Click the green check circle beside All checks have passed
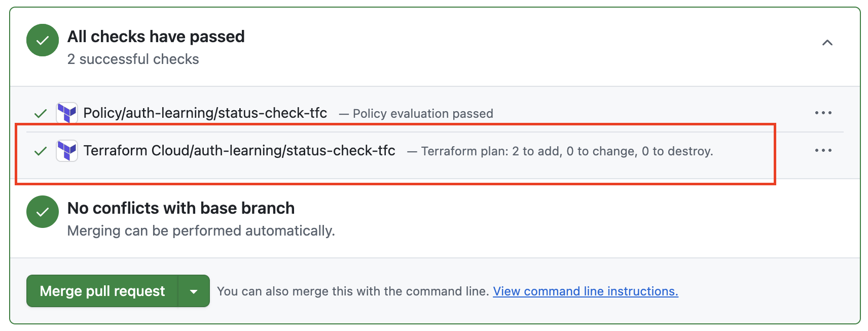This screenshot has height=331, width=868. (x=43, y=40)
